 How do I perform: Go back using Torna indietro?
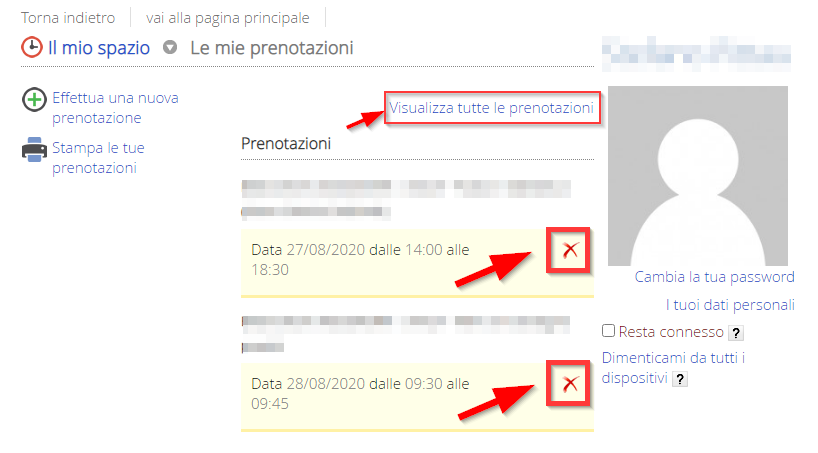click(68, 18)
